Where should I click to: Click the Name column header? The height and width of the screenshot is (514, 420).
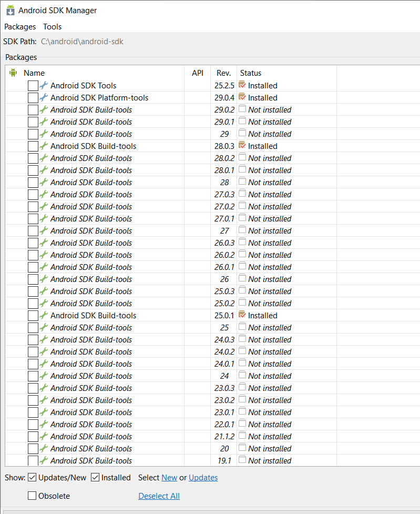point(34,73)
